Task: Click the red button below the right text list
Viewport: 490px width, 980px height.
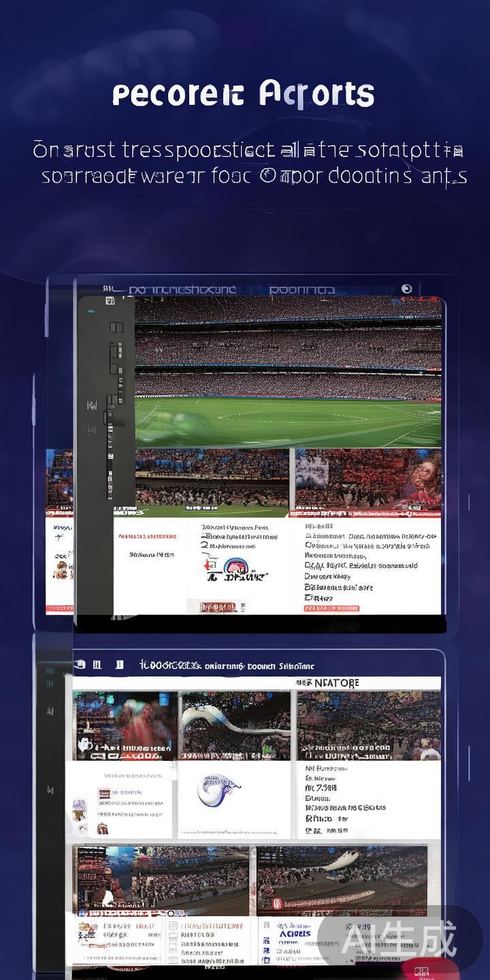Action: tap(332, 608)
